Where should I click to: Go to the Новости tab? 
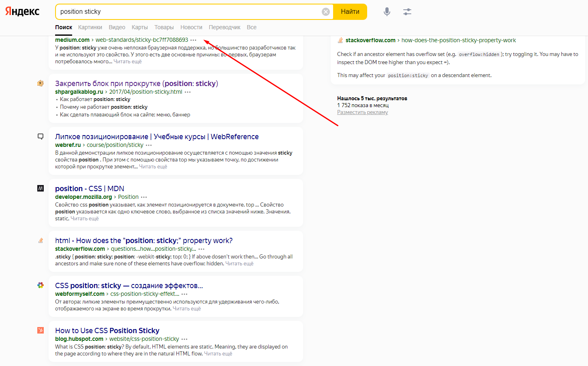(x=191, y=27)
